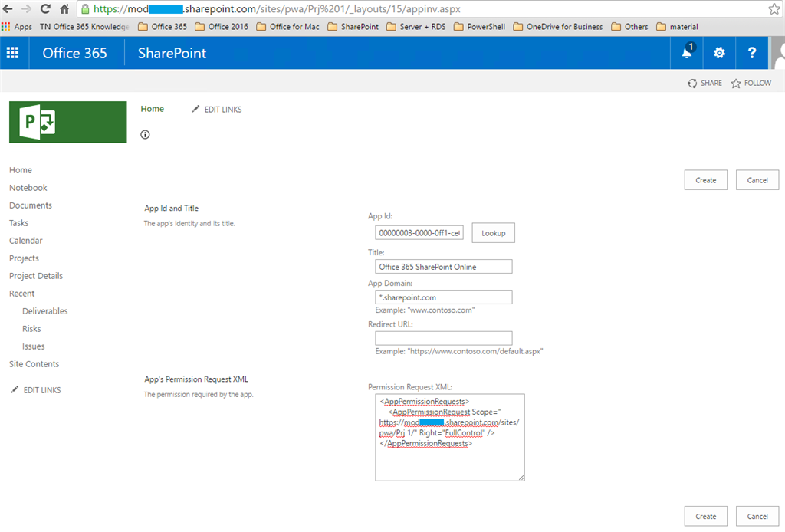Click the text area resize handle
Viewport: 785px width, 532px height.
(x=521, y=478)
